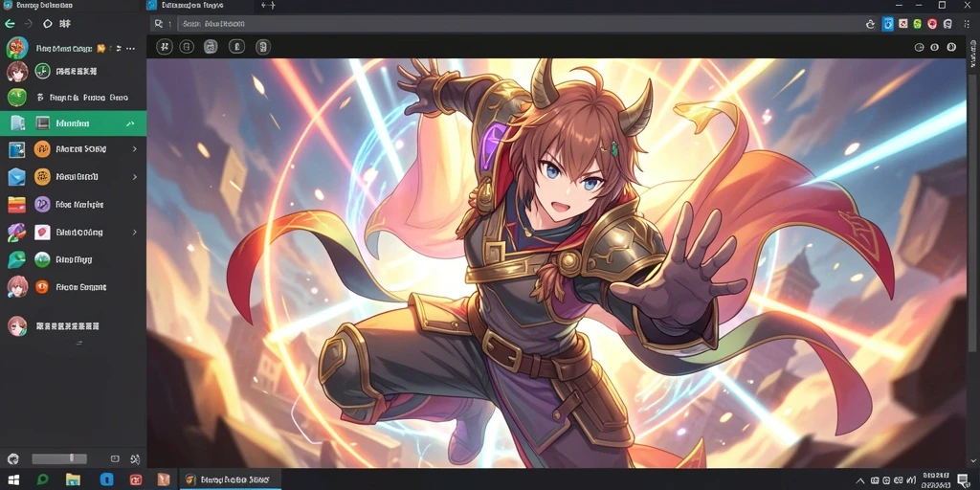
Task: Click the blue picture icon under highlighted row
Action: (16, 149)
